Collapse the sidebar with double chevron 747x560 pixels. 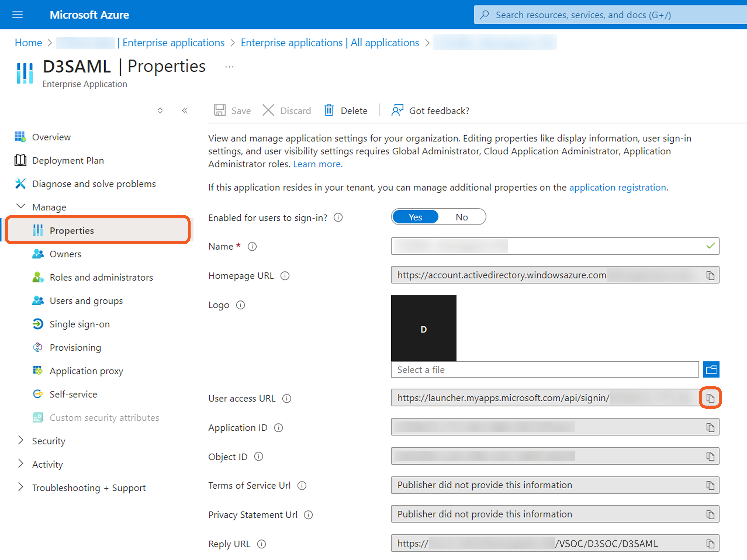point(185,110)
